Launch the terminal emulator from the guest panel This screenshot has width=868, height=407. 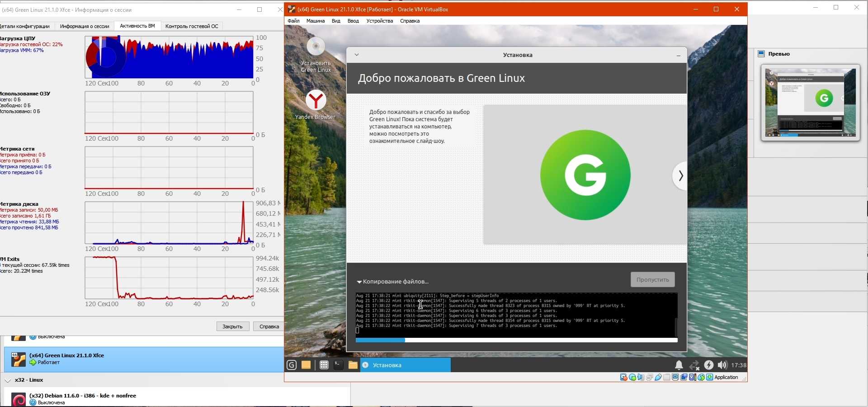(339, 365)
